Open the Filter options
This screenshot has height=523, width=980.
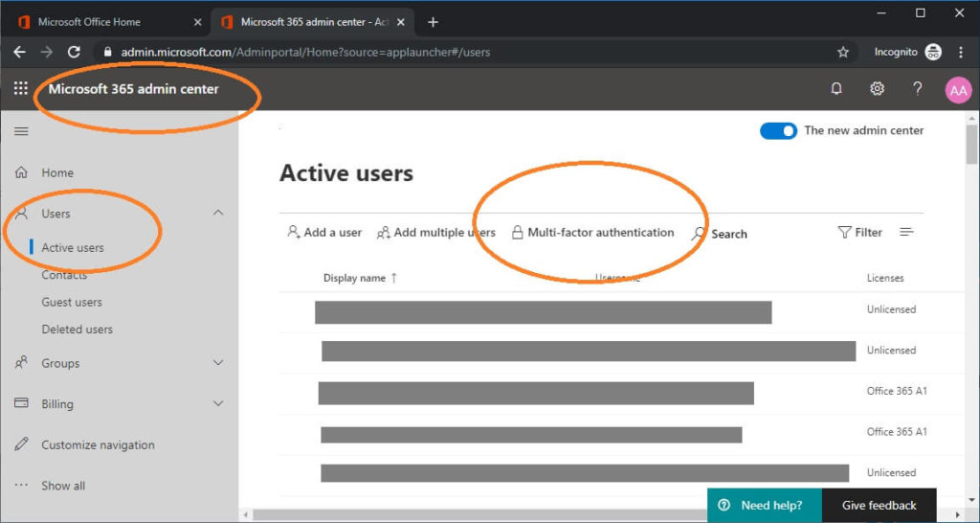(x=859, y=232)
